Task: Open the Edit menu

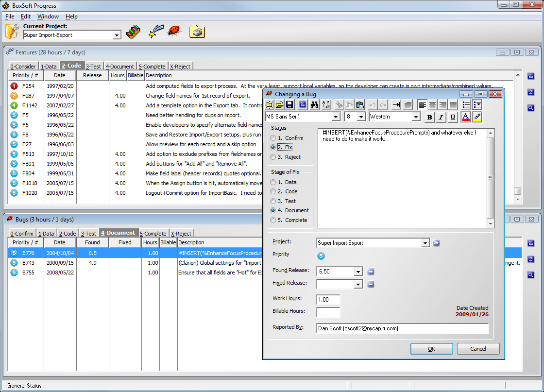Action: coord(26,17)
